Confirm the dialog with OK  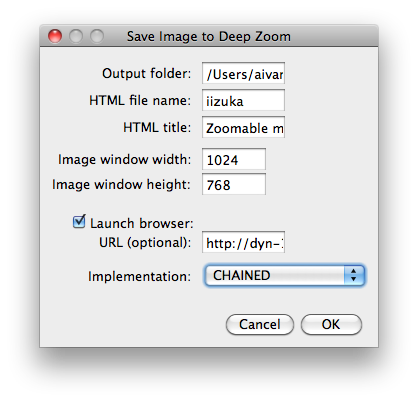pos(331,324)
